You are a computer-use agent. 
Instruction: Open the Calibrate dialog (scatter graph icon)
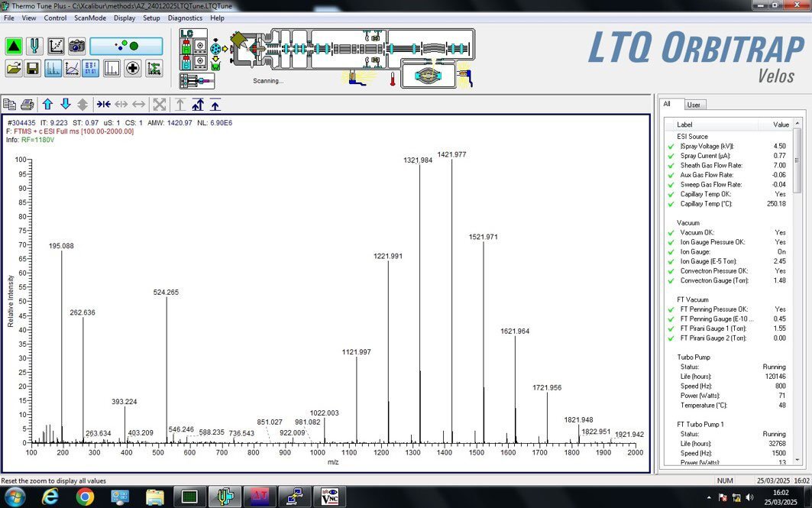[x=56, y=46]
